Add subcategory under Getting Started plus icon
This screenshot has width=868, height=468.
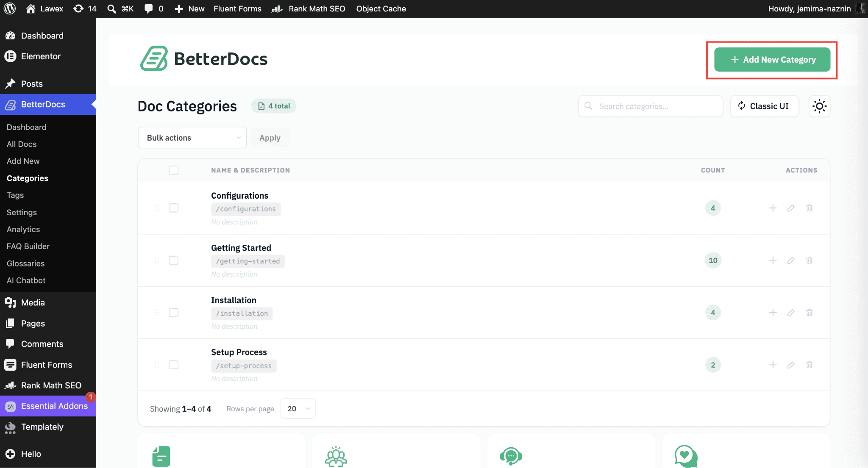[x=773, y=260]
